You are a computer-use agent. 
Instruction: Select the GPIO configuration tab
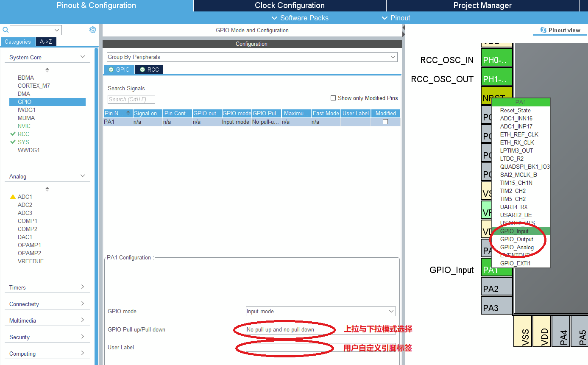pos(119,70)
